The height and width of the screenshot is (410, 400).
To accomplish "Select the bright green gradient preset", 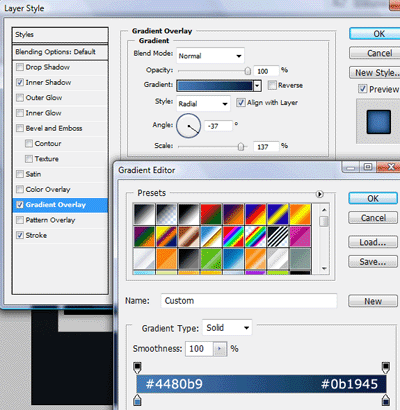I will 211,258.
